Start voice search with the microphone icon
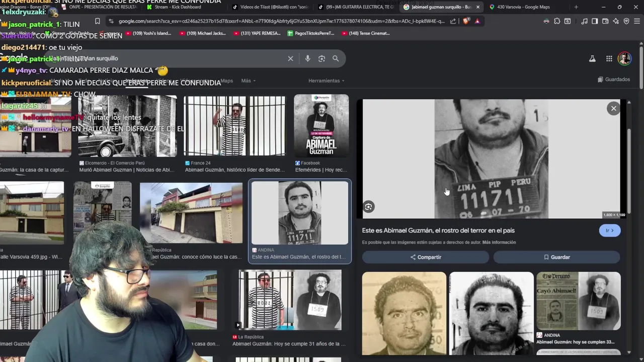 pyautogui.click(x=307, y=58)
